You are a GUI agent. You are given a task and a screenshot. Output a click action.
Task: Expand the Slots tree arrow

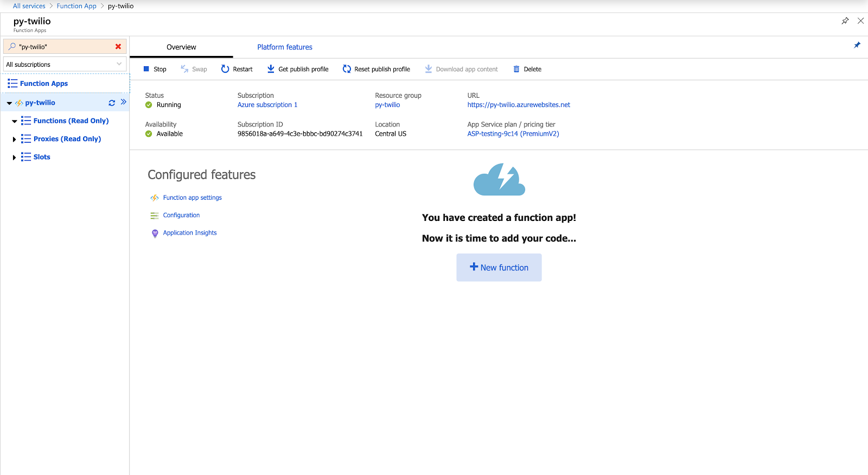14,157
